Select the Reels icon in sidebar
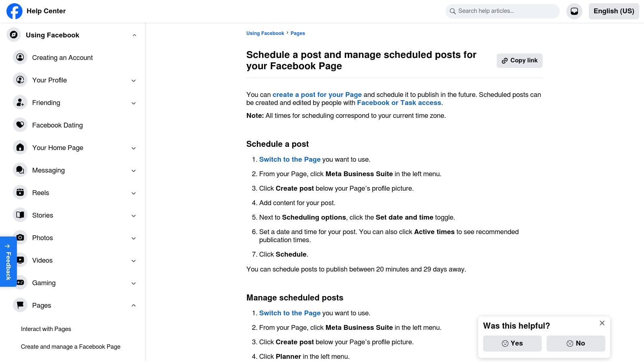The width and height of the screenshot is (644, 362). [x=20, y=192]
